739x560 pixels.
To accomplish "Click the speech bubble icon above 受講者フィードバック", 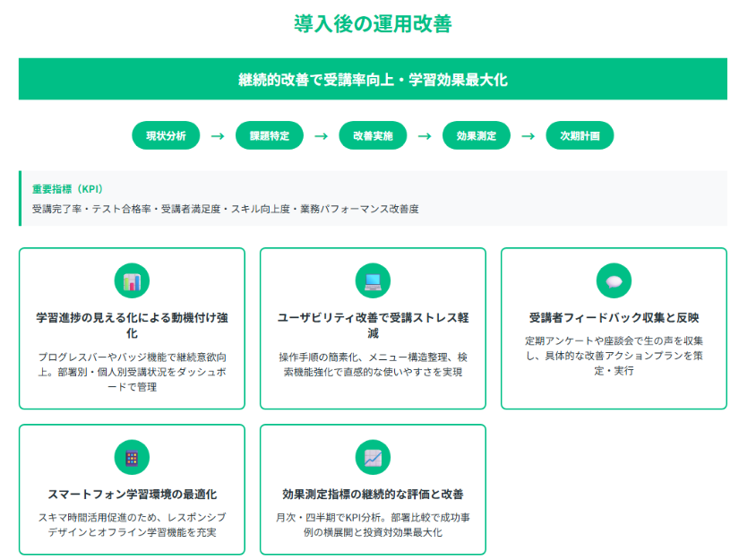I will coord(614,281).
